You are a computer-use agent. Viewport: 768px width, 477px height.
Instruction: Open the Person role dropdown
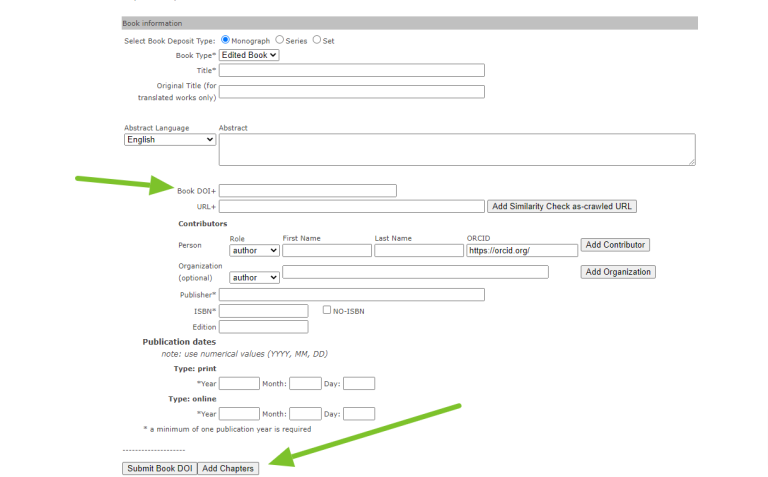pos(254,251)
